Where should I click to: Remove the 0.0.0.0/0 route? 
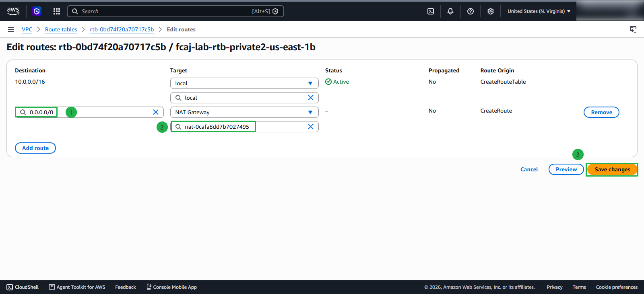tap(601, 112)
